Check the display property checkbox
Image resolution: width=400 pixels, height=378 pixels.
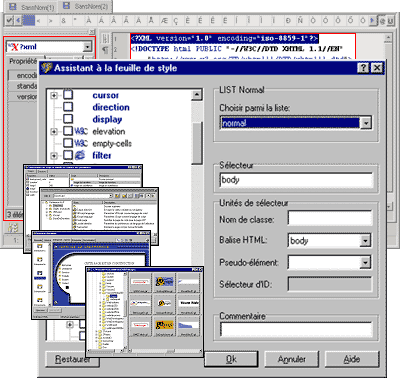(68, 119)
